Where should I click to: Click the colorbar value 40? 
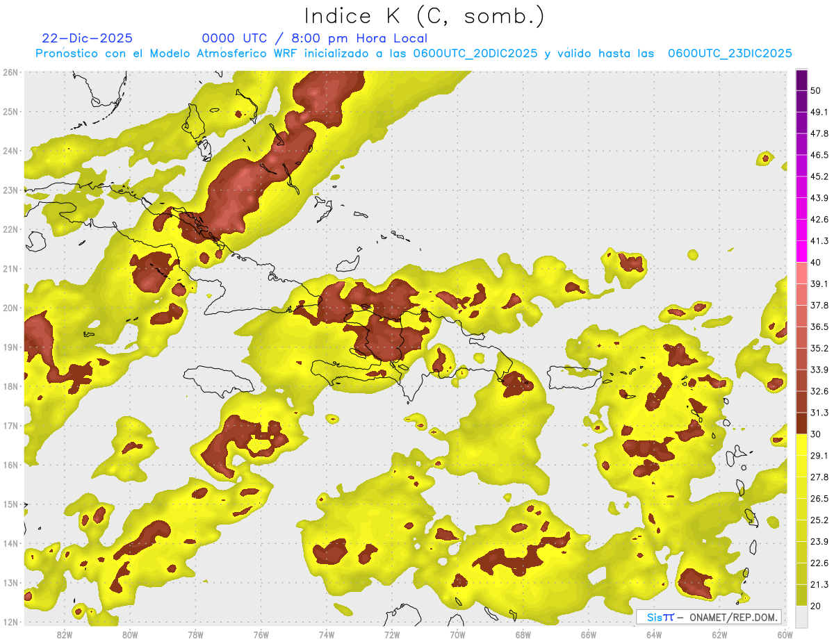[816, 263]
